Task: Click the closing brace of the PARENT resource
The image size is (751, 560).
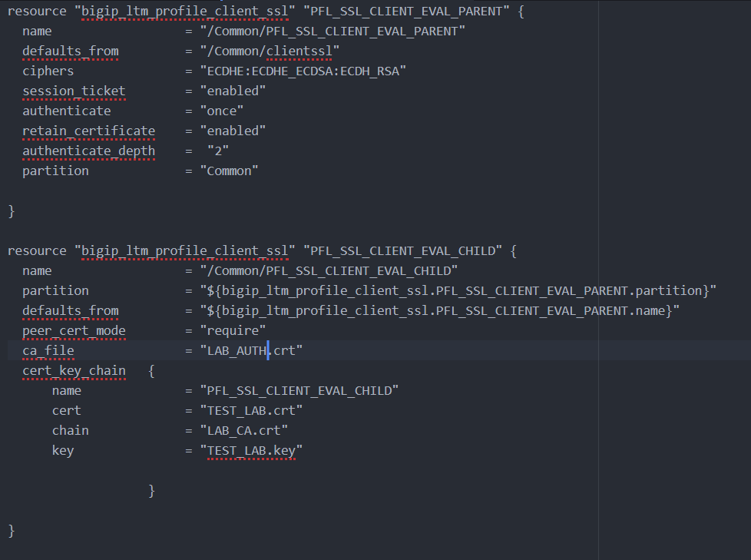Action: (12, 210)
